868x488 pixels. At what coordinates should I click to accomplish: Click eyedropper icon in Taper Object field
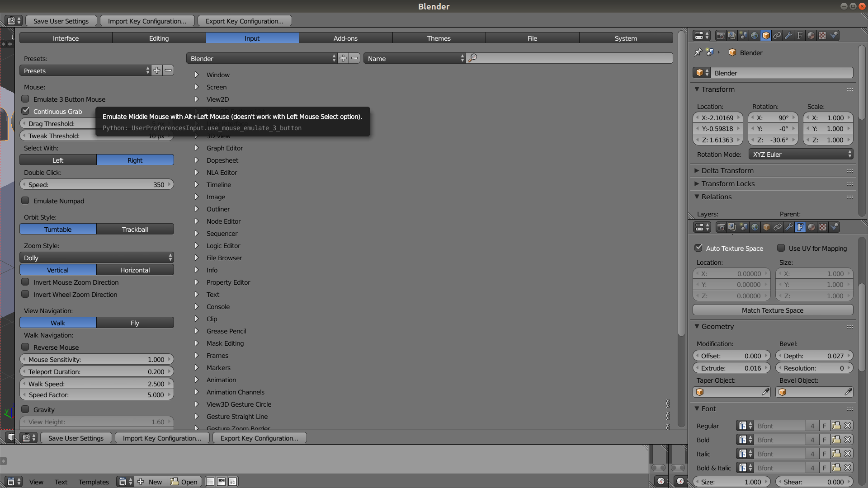point(765,392)
